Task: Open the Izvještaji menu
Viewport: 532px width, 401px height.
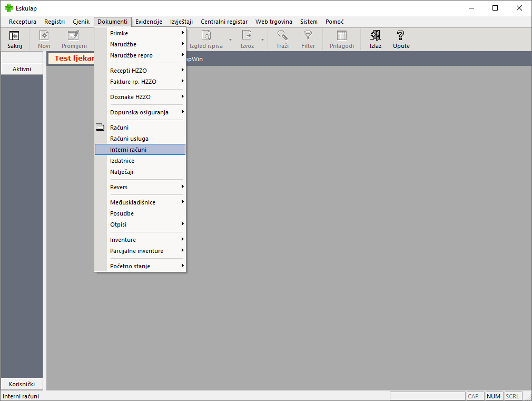Action: pos(181,22)
